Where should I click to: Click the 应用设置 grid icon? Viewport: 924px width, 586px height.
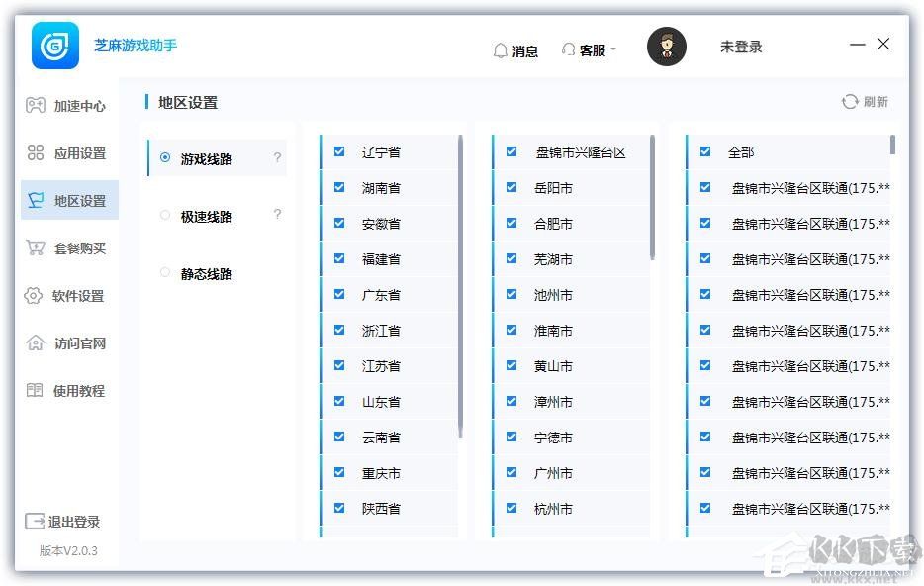pos(35,152)
